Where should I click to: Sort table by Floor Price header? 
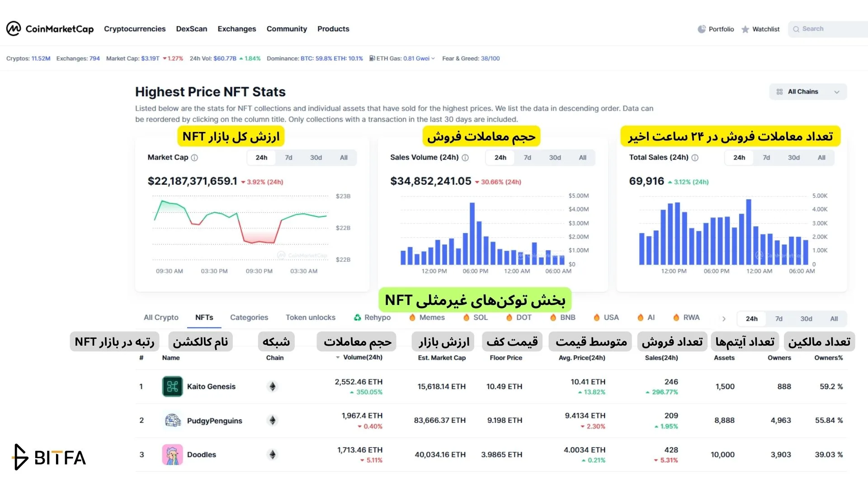tap(506, 358)
